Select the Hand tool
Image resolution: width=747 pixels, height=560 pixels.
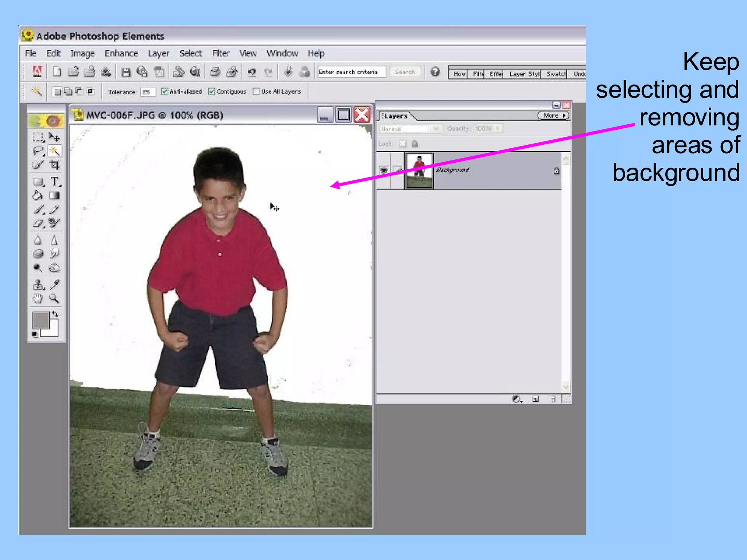point(38,299)
